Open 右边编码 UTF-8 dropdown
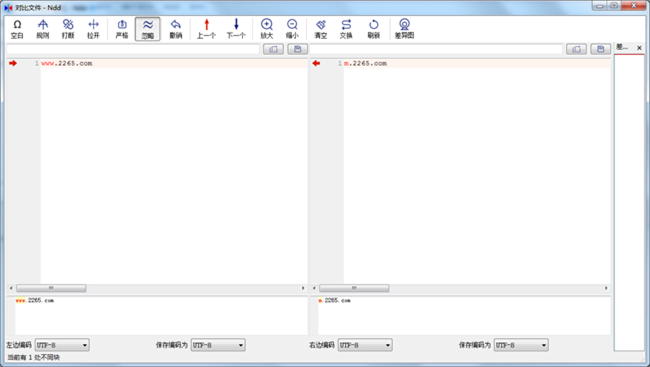Viewport: 650px width, 367px height. (365, 345)
